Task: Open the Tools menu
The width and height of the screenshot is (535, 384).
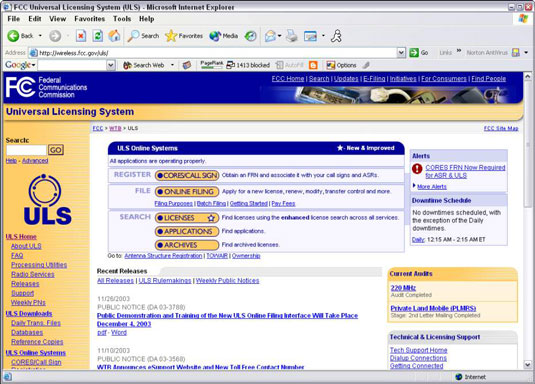Action: tap(122, 19)
